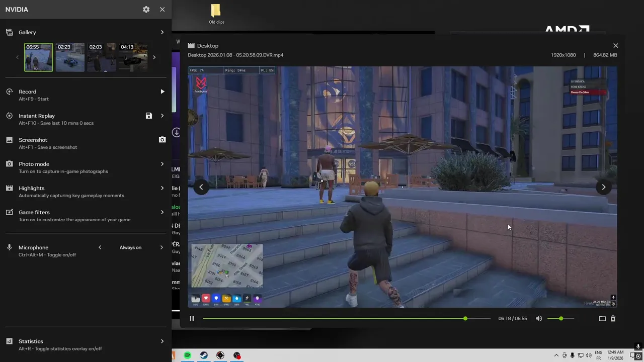This screenshot has width=644, height=362.
Task: Start recording with Record play arrow
Action: point(162,92)
